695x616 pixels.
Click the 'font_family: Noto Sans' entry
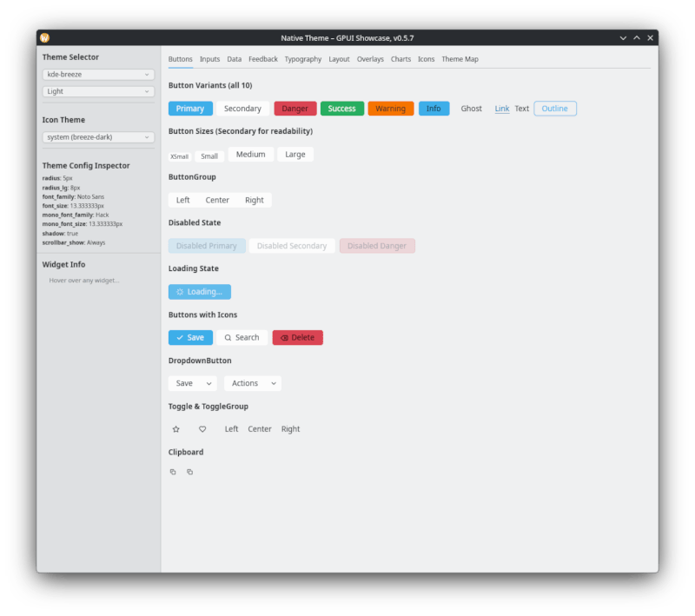73,196
